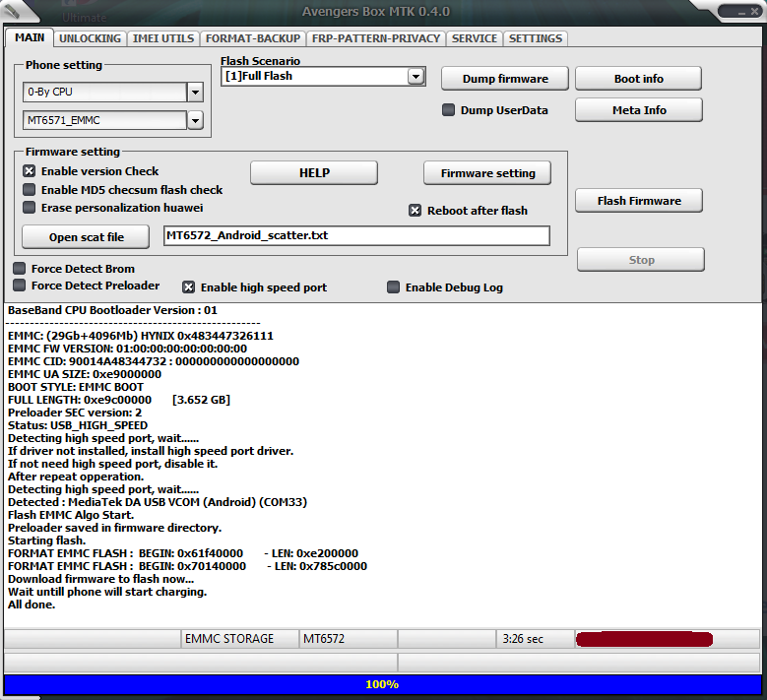This screenshot has height=700, width=767.
Task: Click 'Detected : MediaTek DA USB VCOM' line
Action: coord(158,502)
